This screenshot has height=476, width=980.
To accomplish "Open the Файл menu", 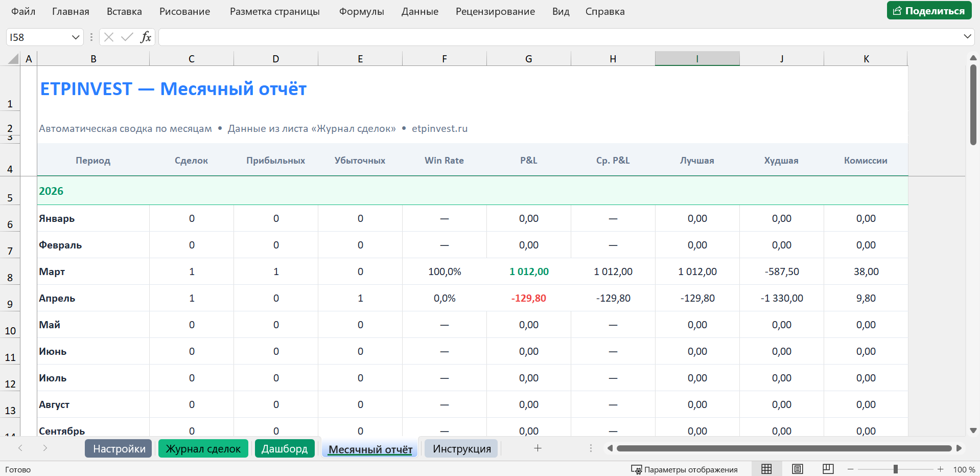I will point(24,11).
